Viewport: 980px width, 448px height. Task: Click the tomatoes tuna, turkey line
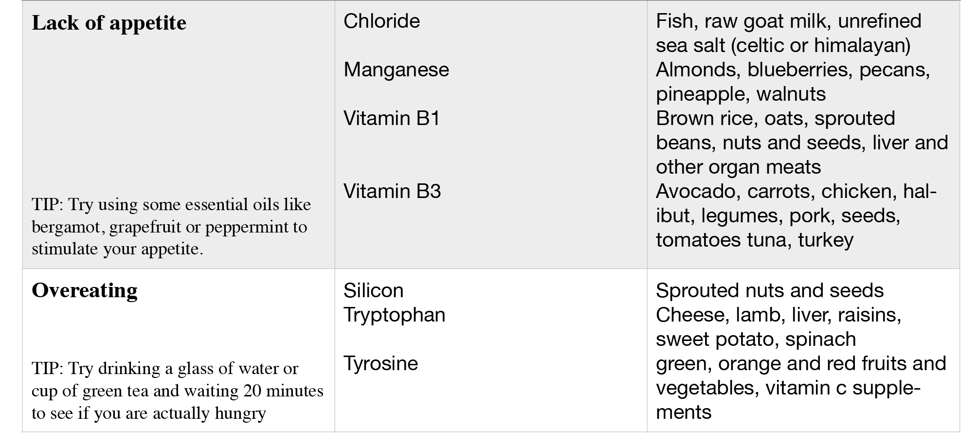(x=755, y=240)
